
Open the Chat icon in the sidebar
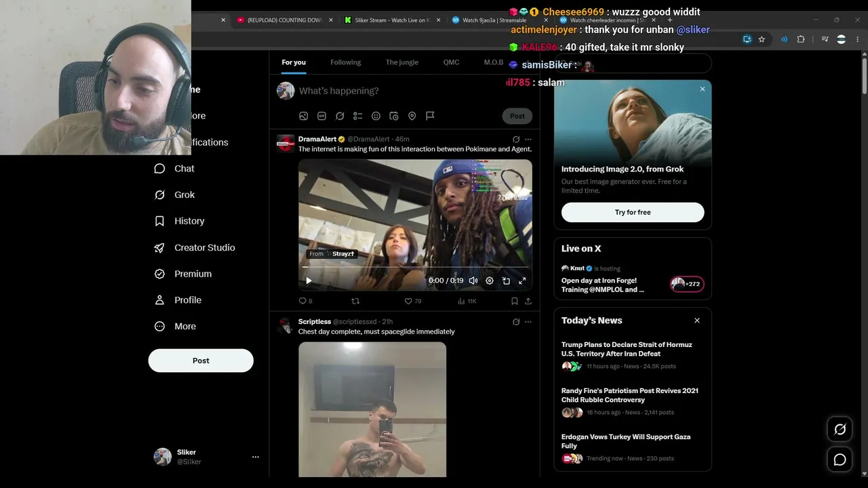coord(159,169)
